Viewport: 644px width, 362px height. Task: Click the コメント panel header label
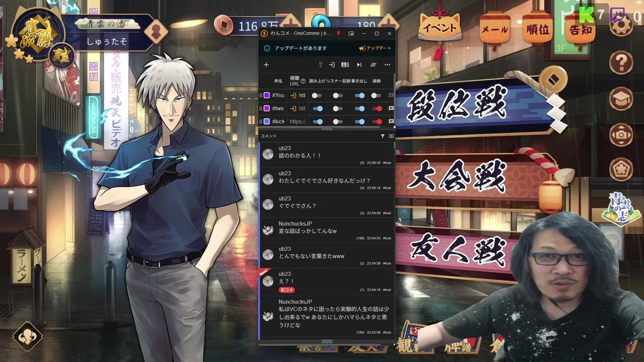[x=268, y=136]
